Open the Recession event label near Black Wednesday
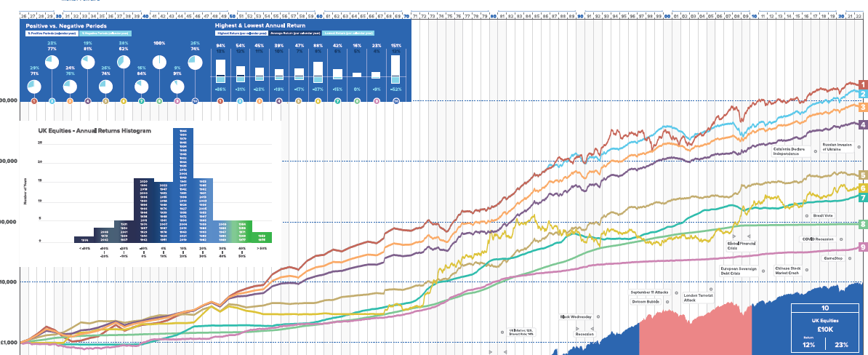 click(x=584, y=335)
